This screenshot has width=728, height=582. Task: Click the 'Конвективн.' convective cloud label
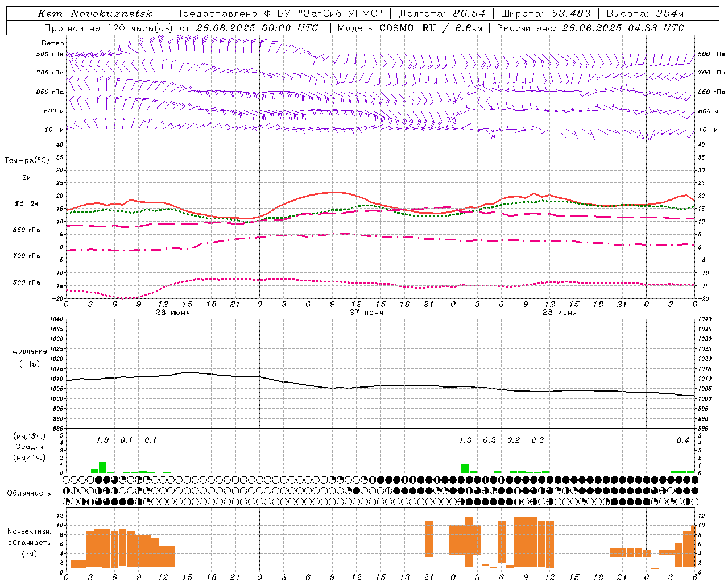[30, 531]
